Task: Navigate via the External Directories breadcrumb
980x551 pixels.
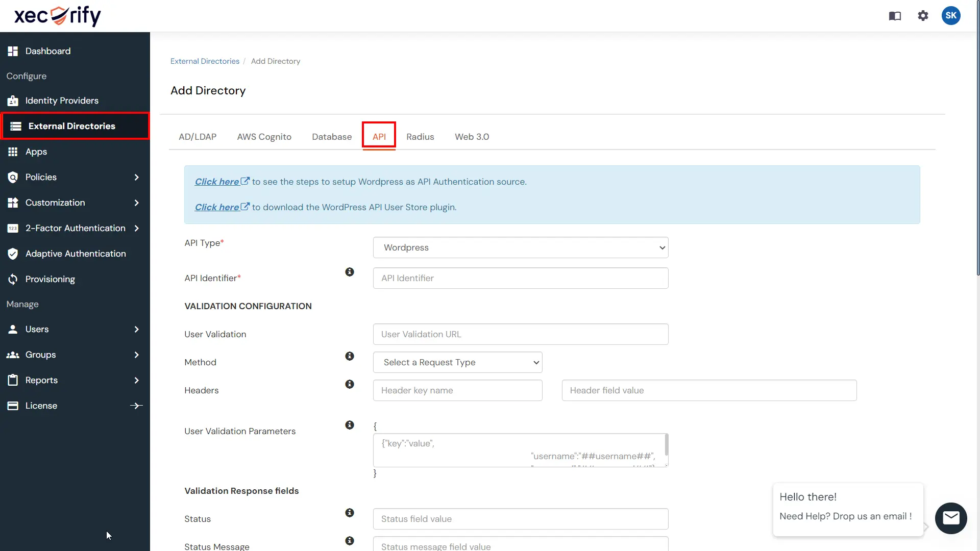Action: coord(204,61)
